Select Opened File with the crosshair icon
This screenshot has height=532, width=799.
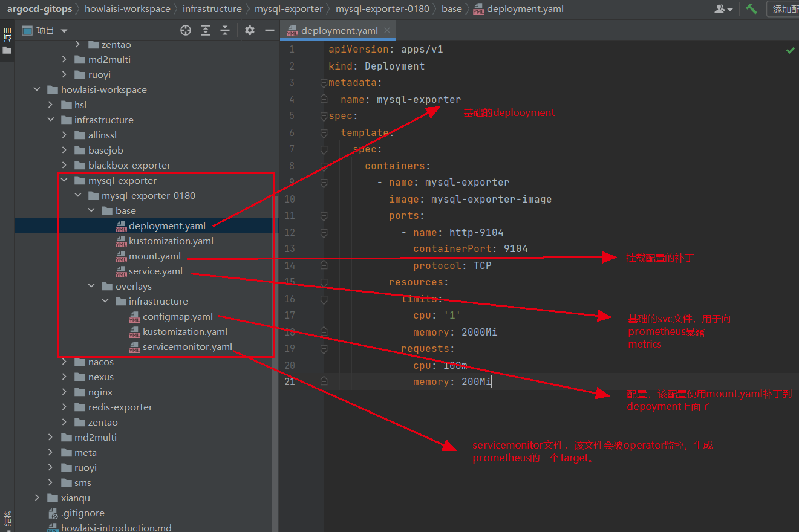[186, 29]
